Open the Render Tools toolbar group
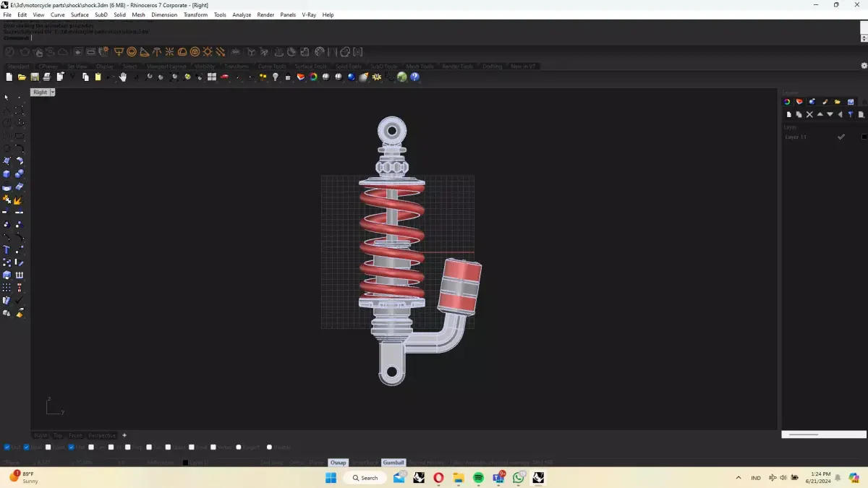The width and height of the screenshot is (868, 488). click(x=456, y=66)
